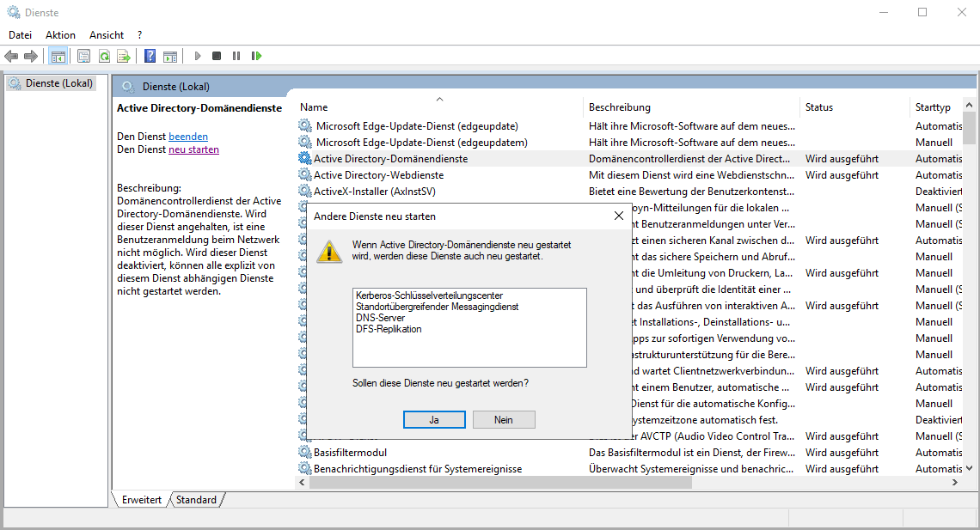Click Nein to cancel the restart
This screenshot has height=530, width=980.
[x=504, y=419]
